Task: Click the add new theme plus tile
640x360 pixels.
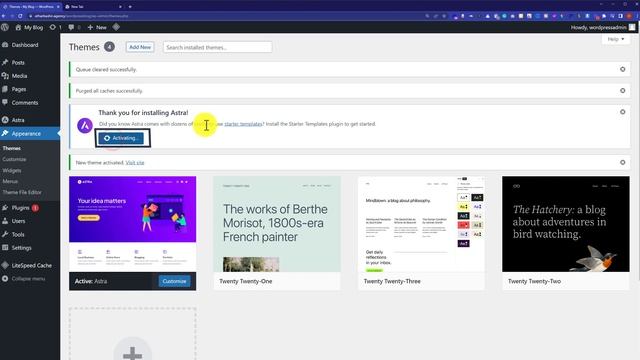Action: click(132, 334)
